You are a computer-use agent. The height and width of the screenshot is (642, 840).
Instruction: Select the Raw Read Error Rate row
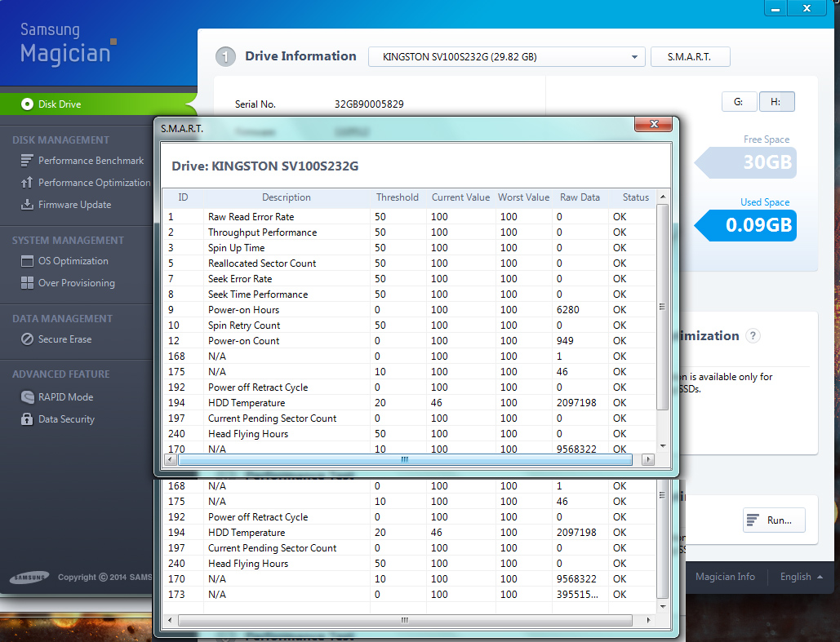(x=409, y=217)
